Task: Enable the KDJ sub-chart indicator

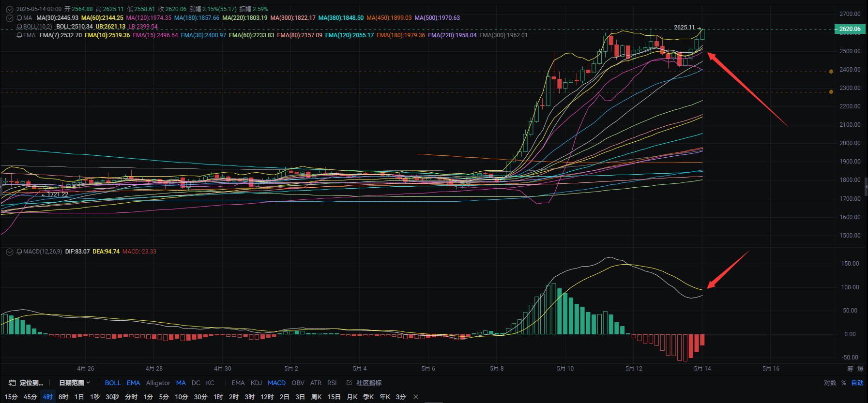Action: 256,383
